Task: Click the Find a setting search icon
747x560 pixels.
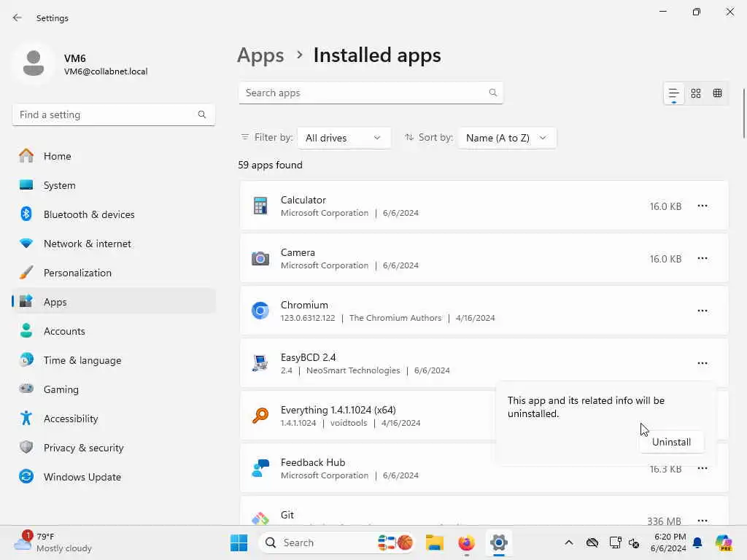Action: (x=202, y=114)
